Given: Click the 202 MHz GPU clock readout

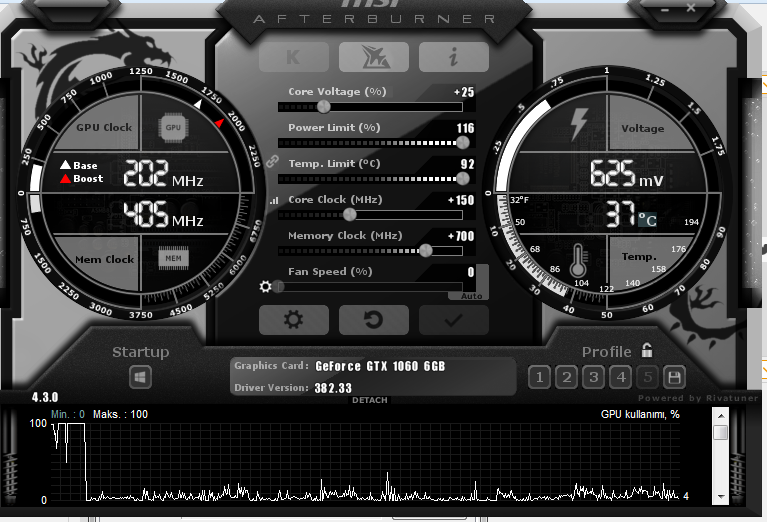Looking at the screenshot, I should (x=163, y=174).
